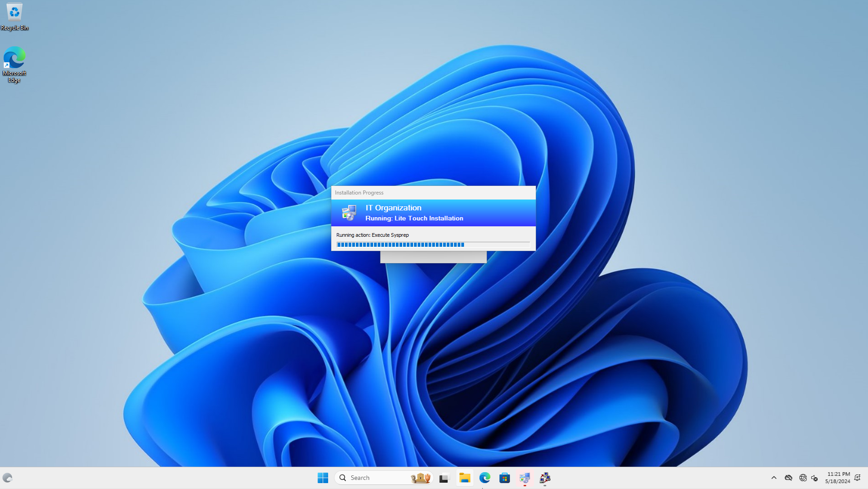Click the people icon at taskbar far right

click(x=858, y=478)
